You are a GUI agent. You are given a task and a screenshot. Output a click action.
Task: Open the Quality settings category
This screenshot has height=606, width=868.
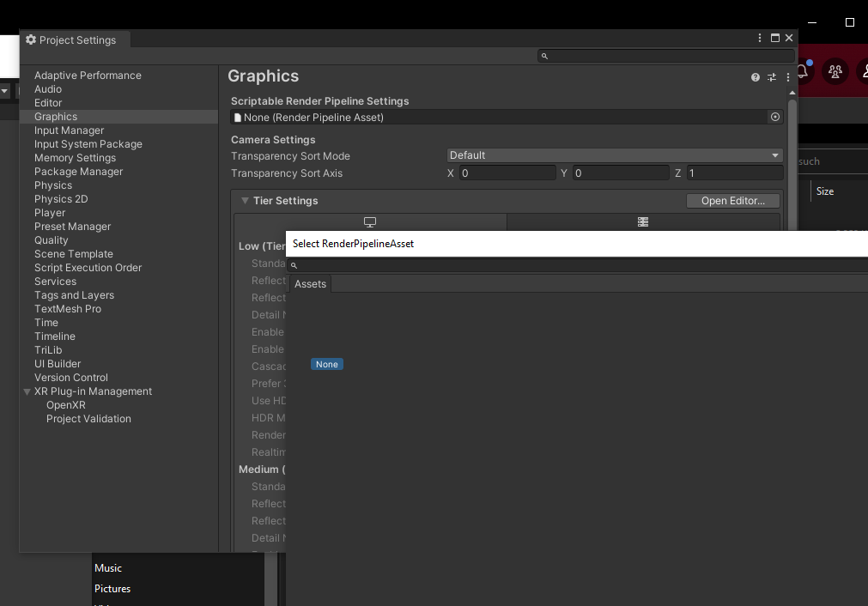[x=51, y=239]
